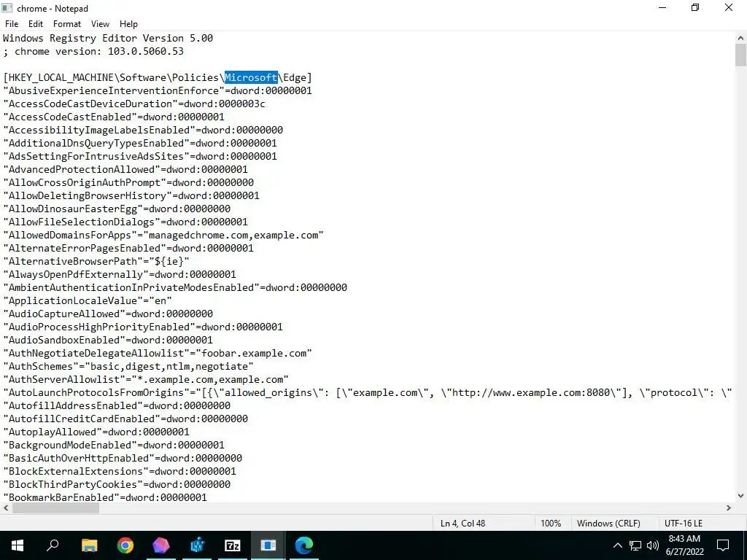
Task: Click the UTF-16 LE encoding status entry
Action: point(684,524)
